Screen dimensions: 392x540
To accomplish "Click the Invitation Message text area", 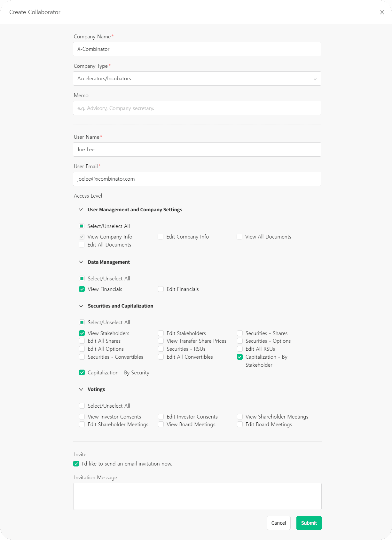I will 197,496.
